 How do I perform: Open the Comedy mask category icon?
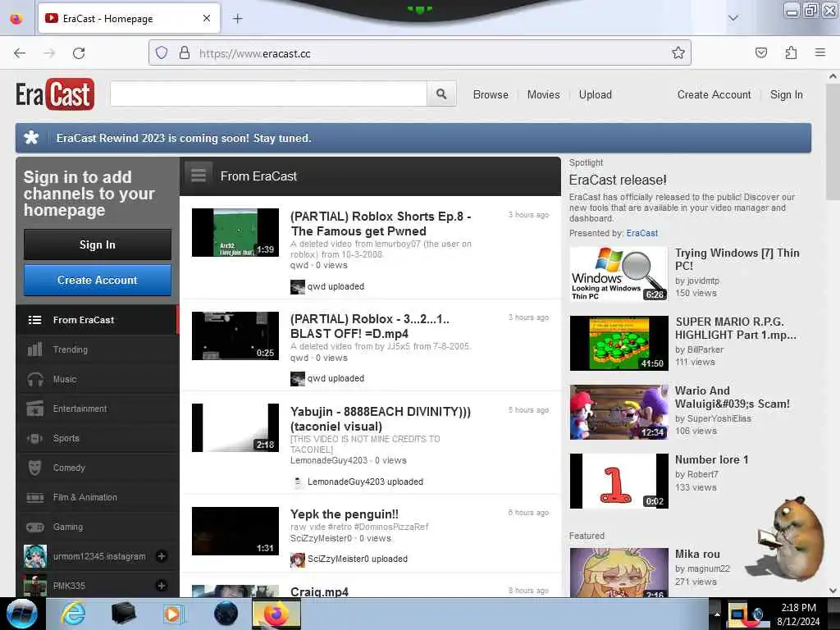coord(34,468)
